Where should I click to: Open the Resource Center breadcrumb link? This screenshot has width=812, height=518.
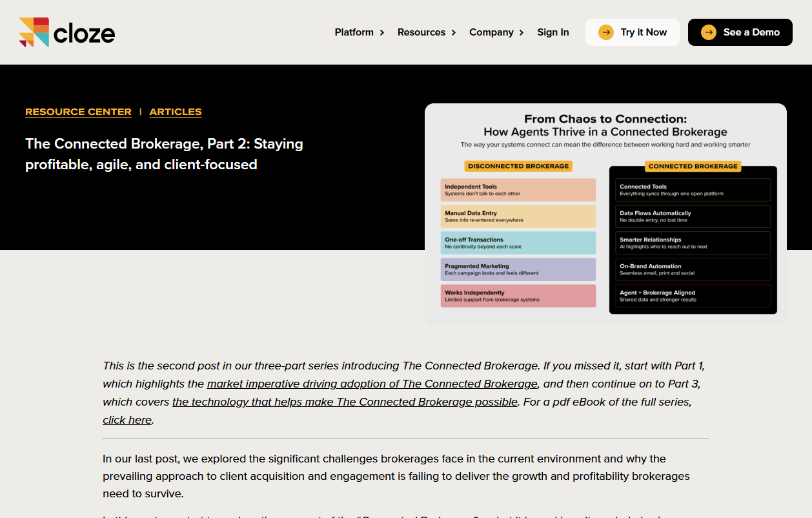(78, 112)
